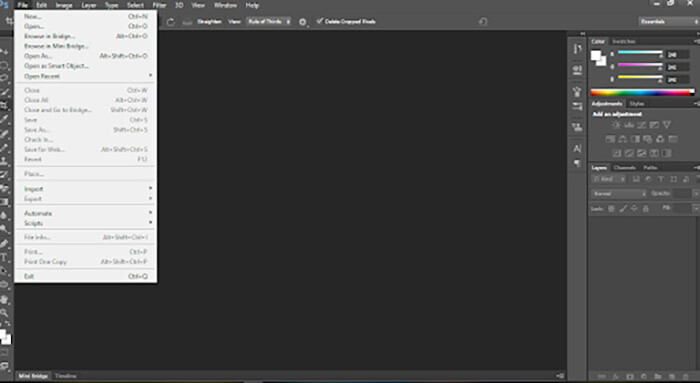Expand the Open Recent submenu

(x=86, y=76)
